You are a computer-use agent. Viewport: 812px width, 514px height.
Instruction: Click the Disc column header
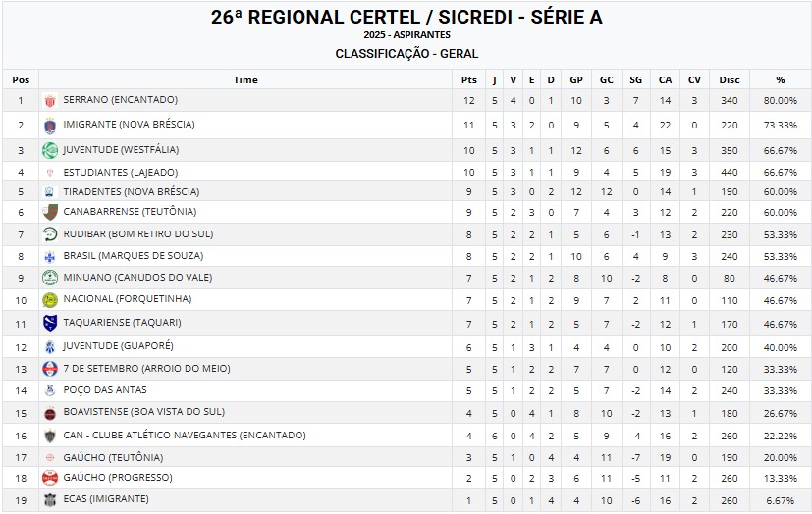point(730,79)
